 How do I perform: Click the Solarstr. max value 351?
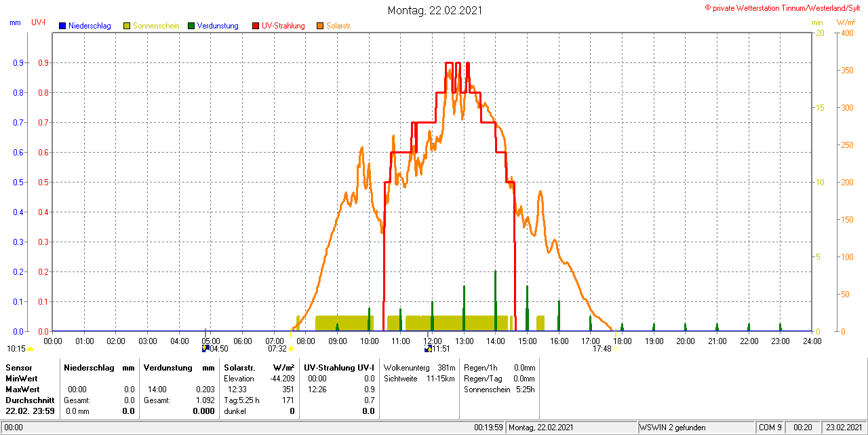(x=288, y=390)
